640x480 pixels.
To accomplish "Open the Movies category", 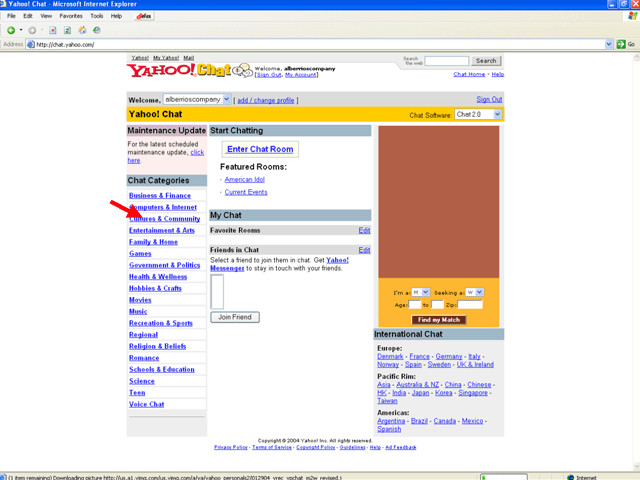I will [x=140, y=300].
